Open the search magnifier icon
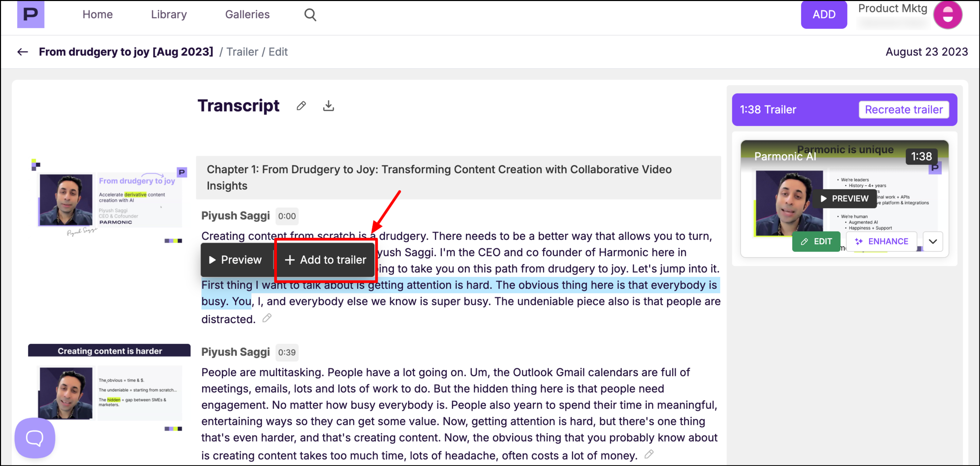 (x=310, y=15)
